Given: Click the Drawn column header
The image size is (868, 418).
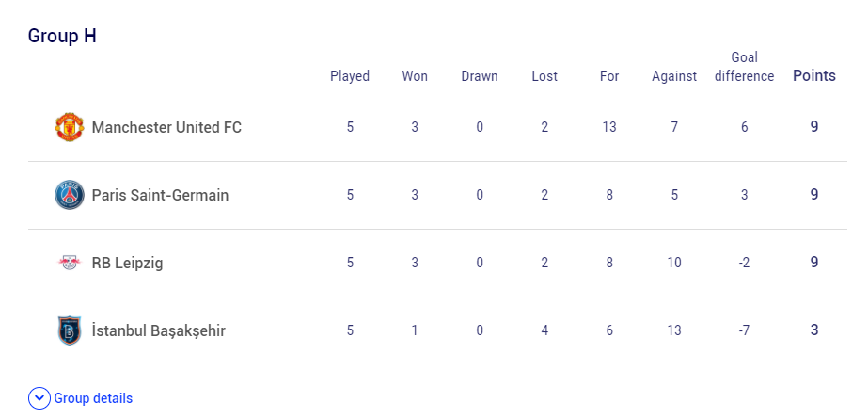Looking at the screenshot, I should (480, 76).
